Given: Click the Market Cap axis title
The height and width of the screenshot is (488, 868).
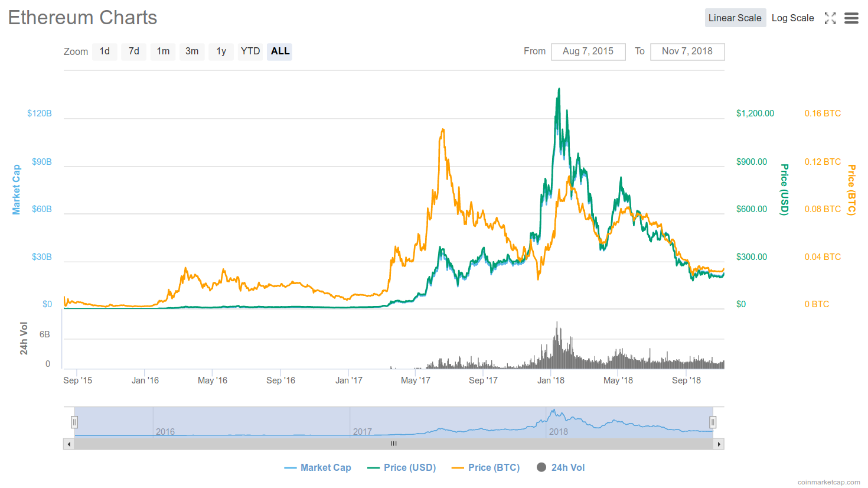Looking at the screenshot, I should pyautogui.click(x=17, y=190).
